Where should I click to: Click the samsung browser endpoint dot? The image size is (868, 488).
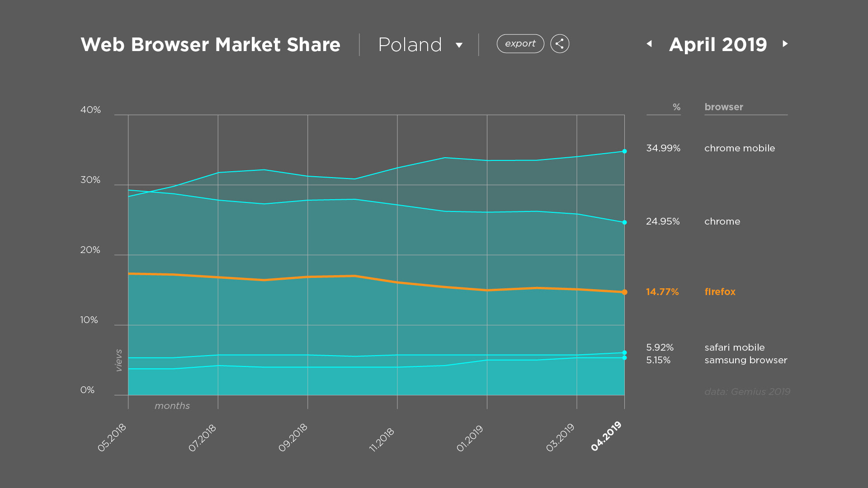pyautogui.click(x=624, y=358)
